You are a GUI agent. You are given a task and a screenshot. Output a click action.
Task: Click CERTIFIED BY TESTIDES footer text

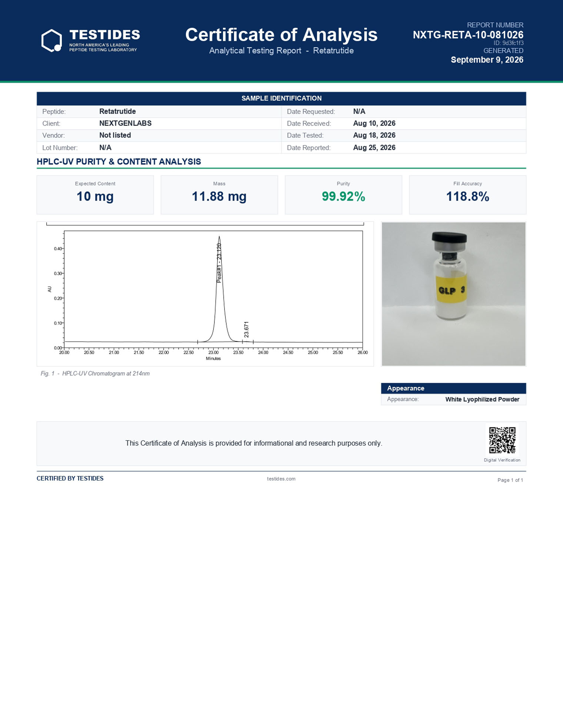70,479
